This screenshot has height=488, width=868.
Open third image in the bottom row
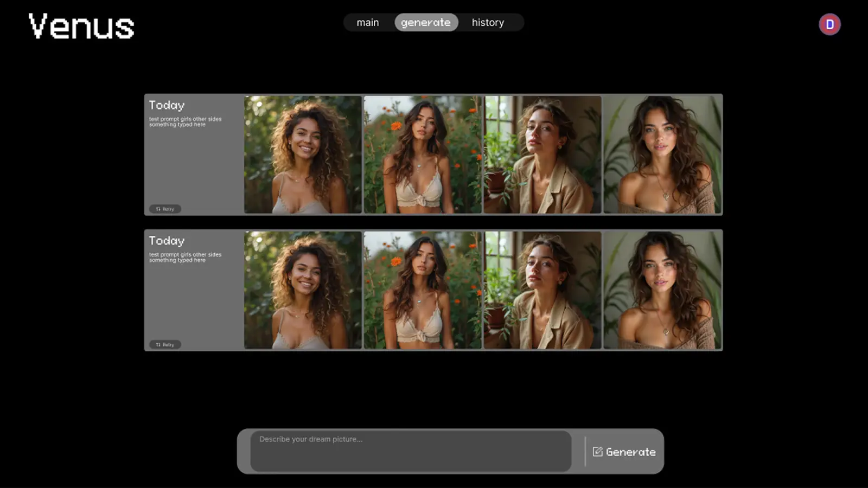point(542,290)
